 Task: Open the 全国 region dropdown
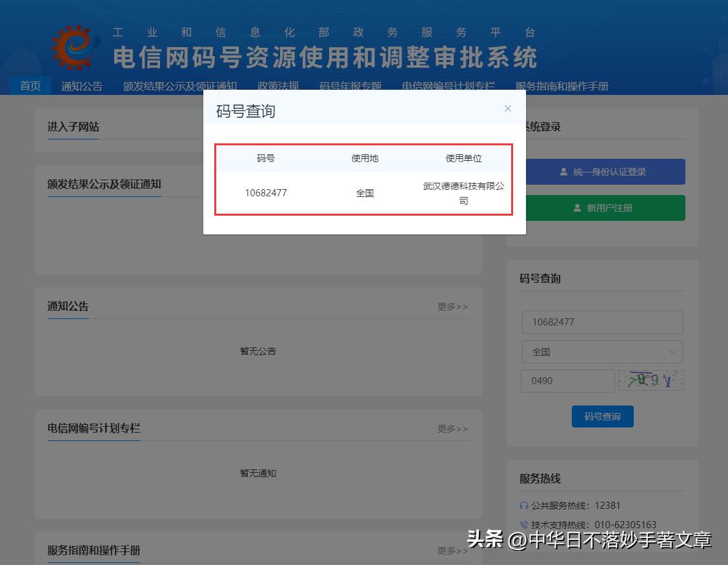[x=602, y=352]
